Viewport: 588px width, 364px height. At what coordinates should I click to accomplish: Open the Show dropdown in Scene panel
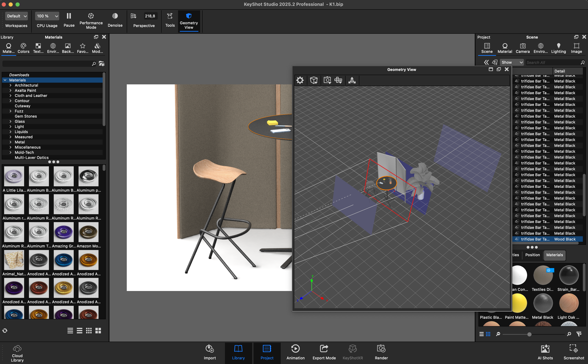coord(512,62)
